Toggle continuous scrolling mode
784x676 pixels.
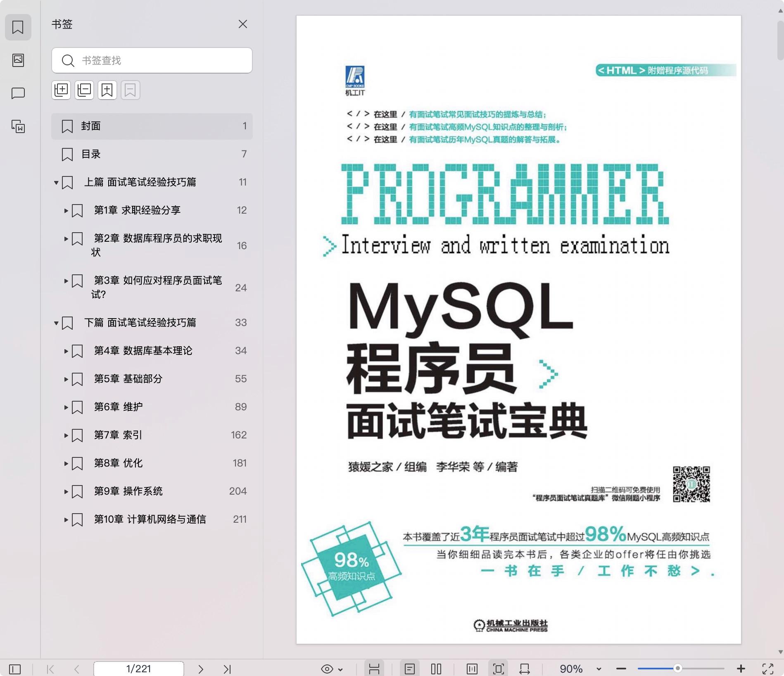[374, 669]
